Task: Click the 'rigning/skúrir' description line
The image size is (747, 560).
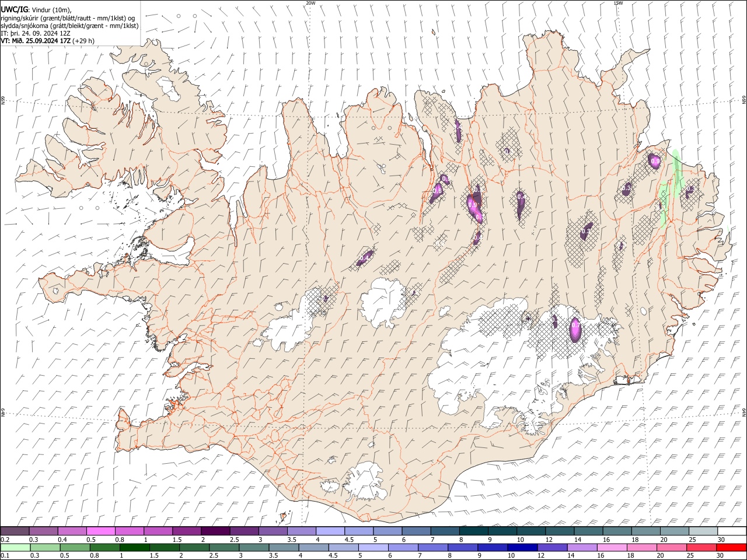Action: click(x=68, y=18)
